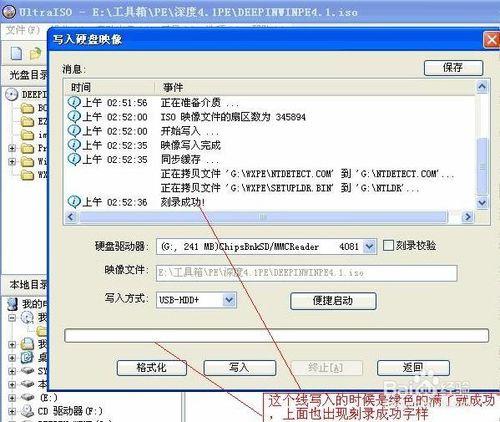Expand the Wi folder in UltraISO disc tree
This screenshot has height=422, width=500.
tap(12, 162)
